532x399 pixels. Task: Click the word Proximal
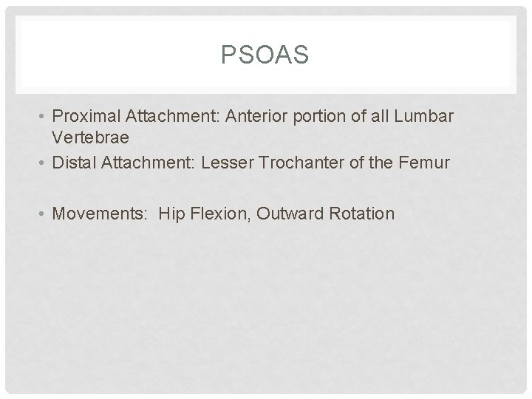(86, 116)
